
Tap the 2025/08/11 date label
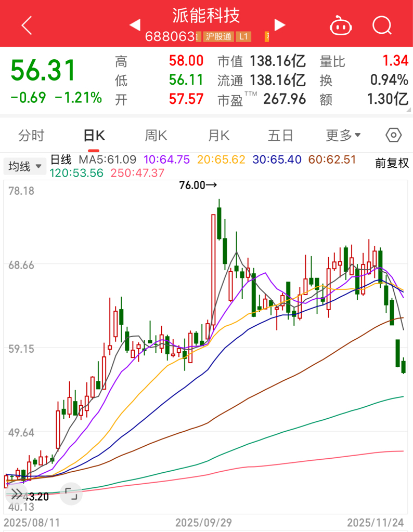[x=32, y=523]
